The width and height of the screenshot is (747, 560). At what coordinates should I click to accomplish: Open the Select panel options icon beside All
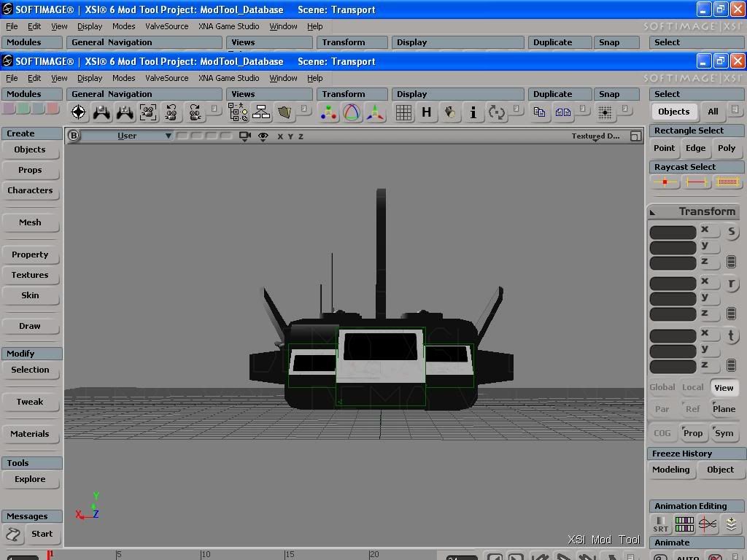735,109
